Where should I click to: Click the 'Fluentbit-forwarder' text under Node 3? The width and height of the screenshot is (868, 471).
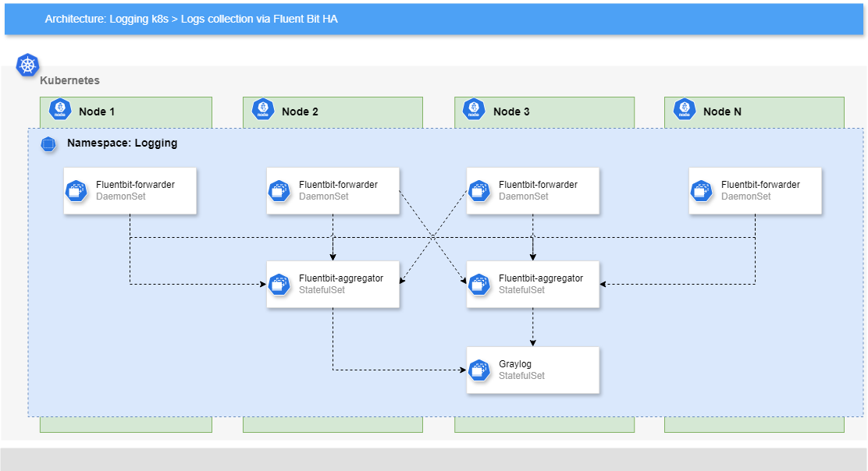click(538, 185)
